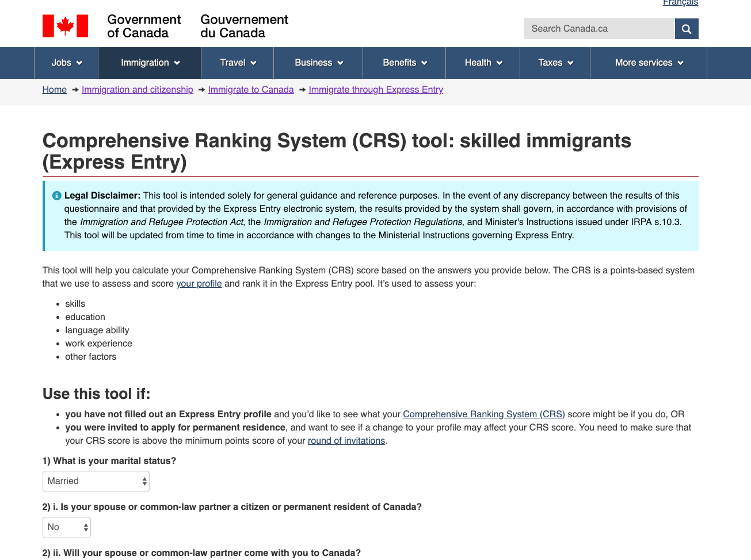Click the 'skills' list item
Viewport: 751px width, 560px height.
(x=75, y=304)
